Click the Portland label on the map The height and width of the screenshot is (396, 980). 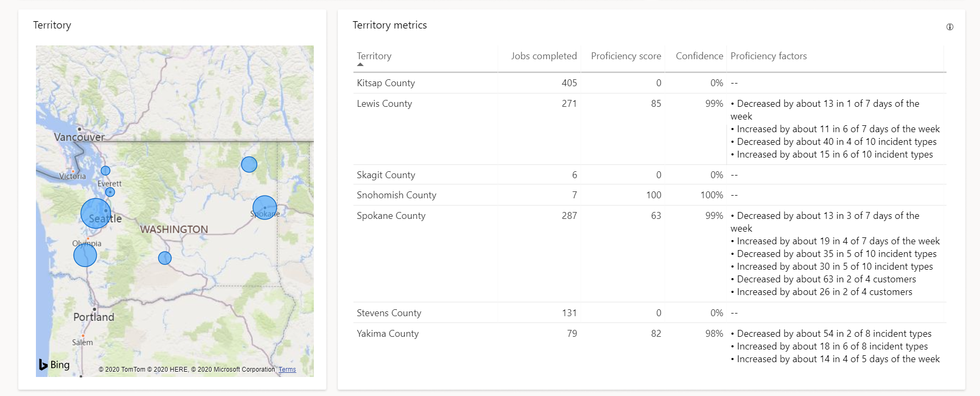click(x=94, y=317)
